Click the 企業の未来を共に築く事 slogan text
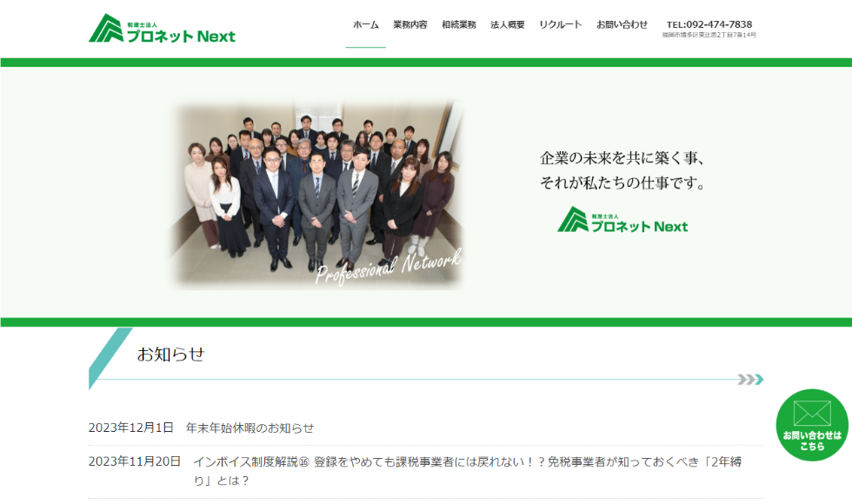 coord(622,159)
